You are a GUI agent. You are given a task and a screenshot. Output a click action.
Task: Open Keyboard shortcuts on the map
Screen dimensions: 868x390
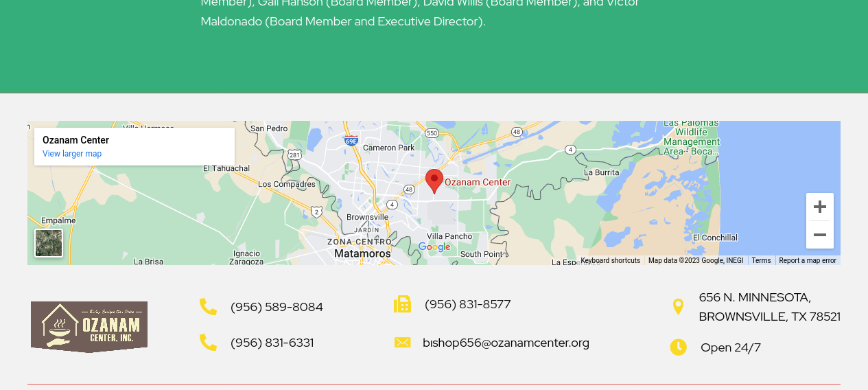(x=610, y=261)
